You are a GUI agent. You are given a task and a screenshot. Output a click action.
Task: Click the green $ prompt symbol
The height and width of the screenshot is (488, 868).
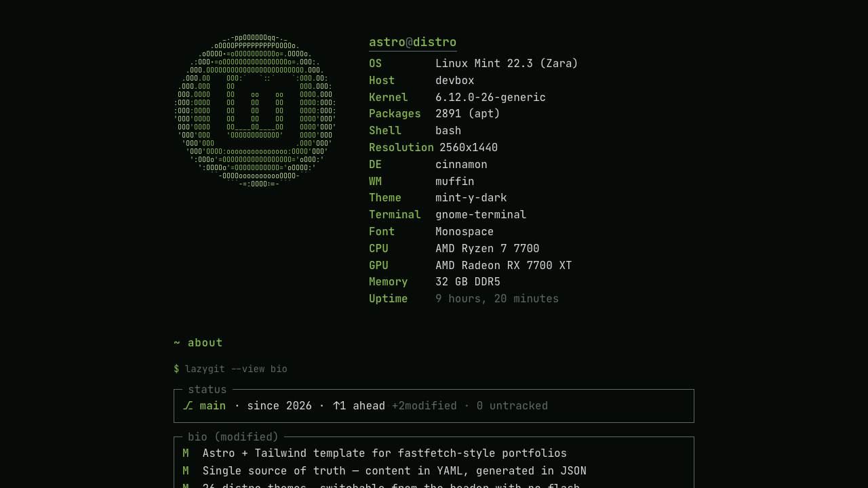(176, 369)
